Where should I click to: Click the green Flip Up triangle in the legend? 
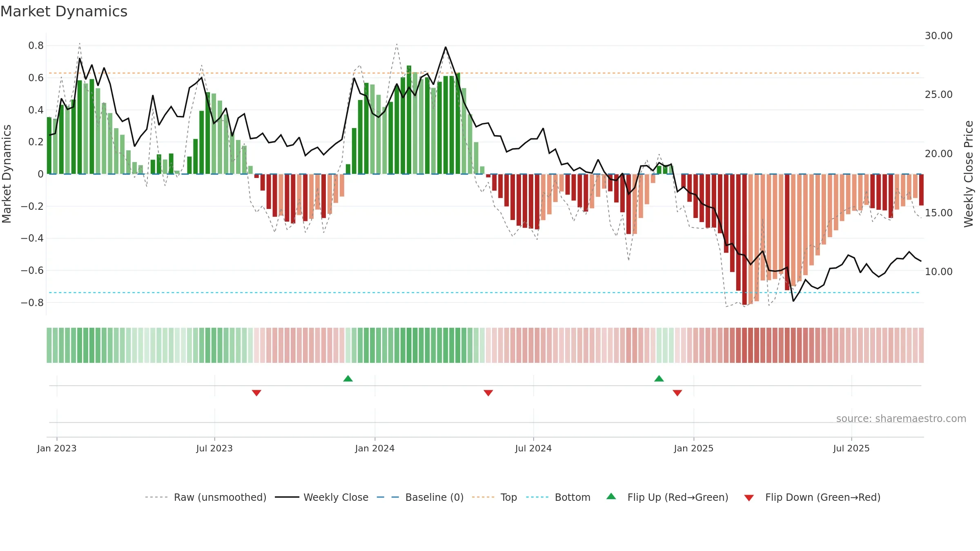click(x=611, y=496)
